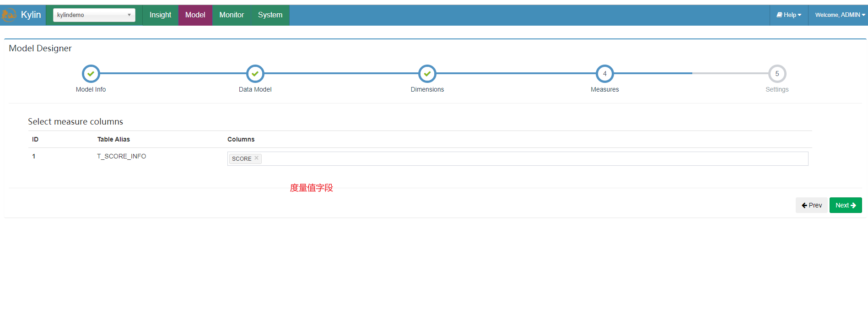Go back with the Prev button
This screenshot has height=327, width=868.
pyautogui.click(x=812, y=205)
